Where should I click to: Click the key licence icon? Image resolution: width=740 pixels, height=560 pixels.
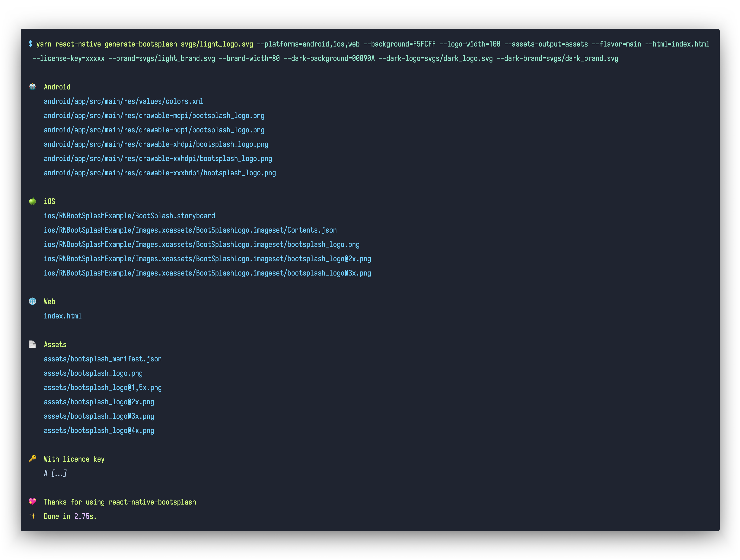[32, 459]
